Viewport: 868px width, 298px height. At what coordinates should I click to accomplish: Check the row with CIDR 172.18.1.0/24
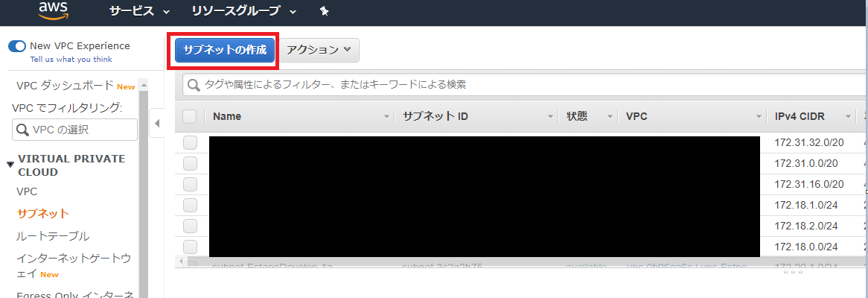coord(190,205)
